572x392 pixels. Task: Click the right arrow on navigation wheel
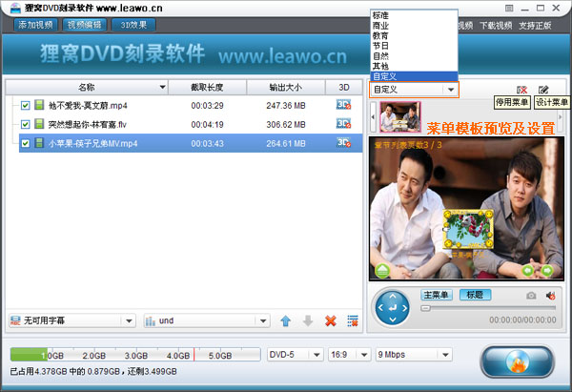pyautogui.click(x=404, y=308)
